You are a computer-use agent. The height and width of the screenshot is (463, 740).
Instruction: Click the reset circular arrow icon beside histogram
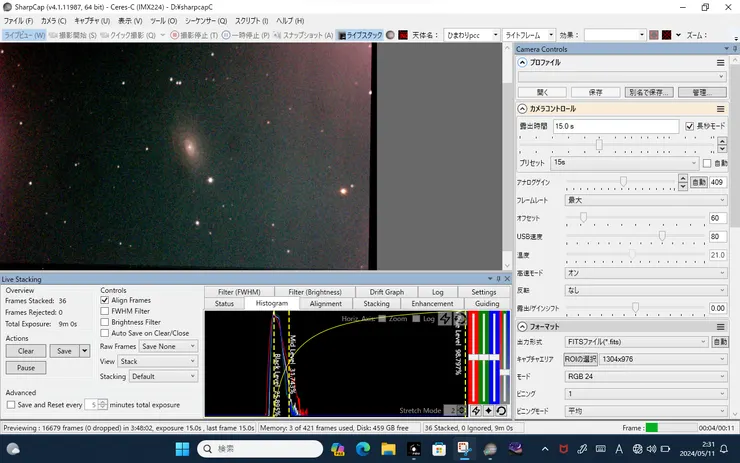coord(501,410)
